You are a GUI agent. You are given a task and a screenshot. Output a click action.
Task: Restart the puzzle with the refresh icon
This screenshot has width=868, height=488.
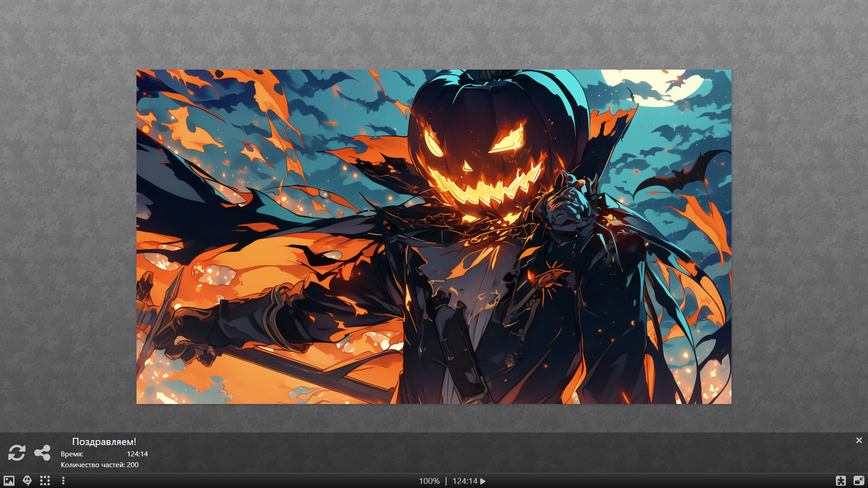(x=17, y=453)
